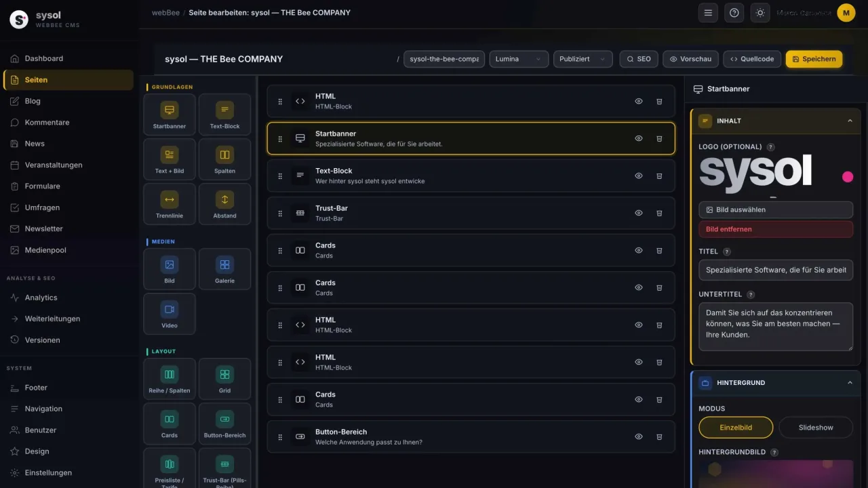Delete the Startbanner block with trash icon
This screenshot has height=488, width=868.
pyautogui.click(x=659, y=138)
